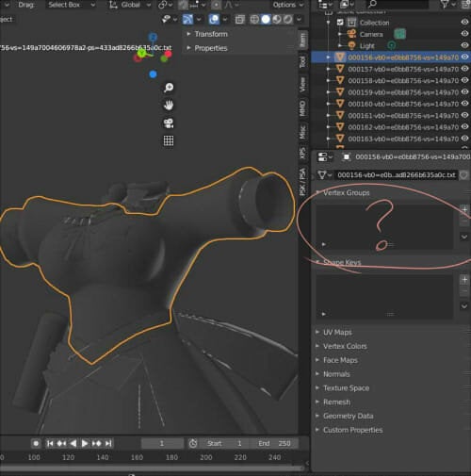The height and width of the screenshot is (476, 471).
Task: Expand the Properties panel in sidebar
Action: 211,48
